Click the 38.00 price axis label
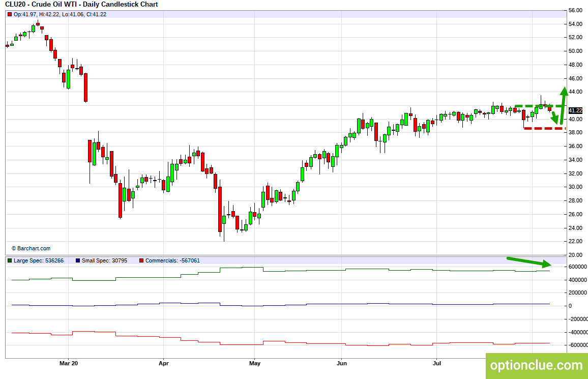This screenshot has width=588, height=379. click(575, 132)
